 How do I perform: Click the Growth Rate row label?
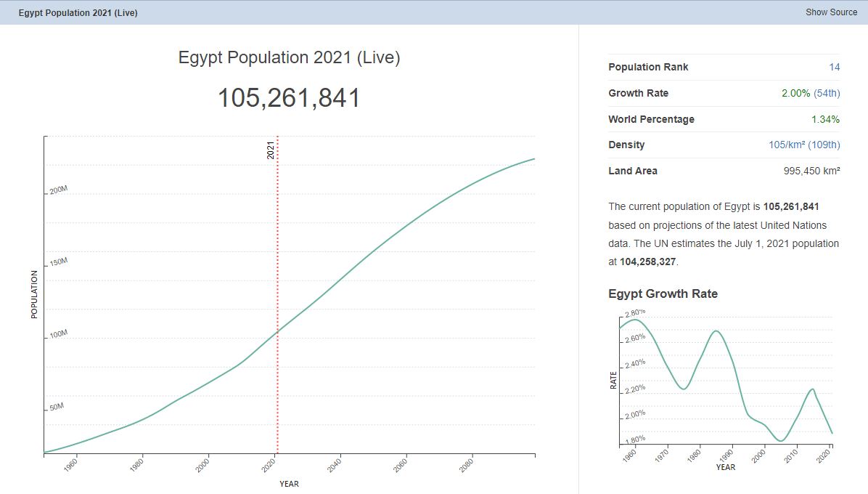[x=638, y=93]
